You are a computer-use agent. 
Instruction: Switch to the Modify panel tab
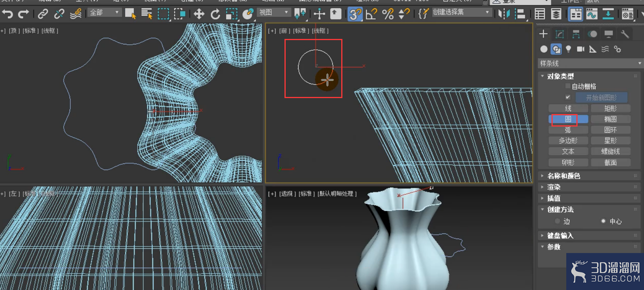pyautogui.click(x=560, y=34)
